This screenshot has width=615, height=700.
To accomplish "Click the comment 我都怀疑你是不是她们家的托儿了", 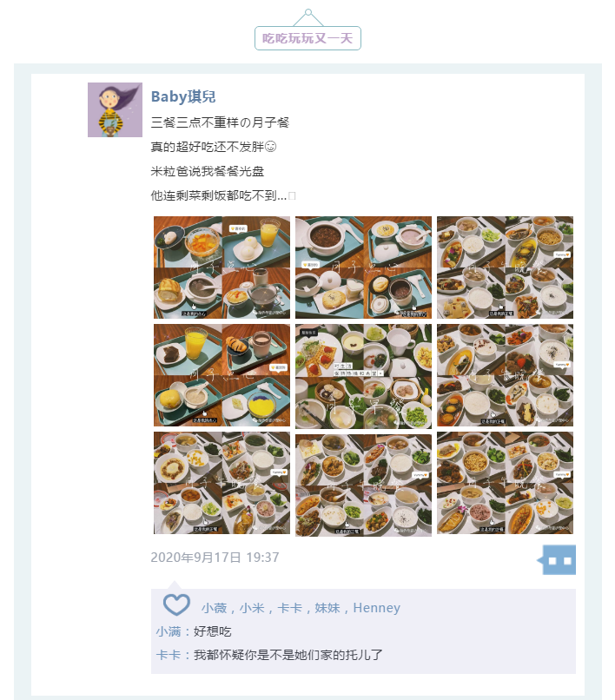I will (288, 656).
